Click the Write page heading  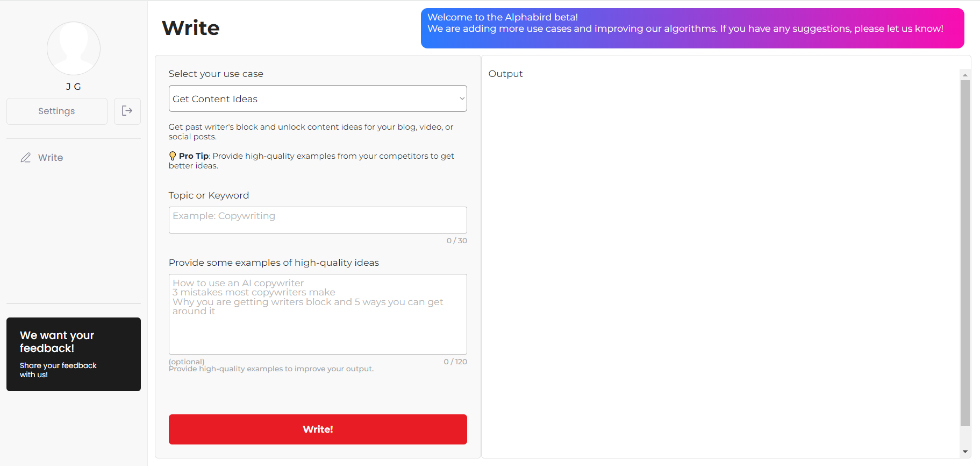(x=191, y=28)
